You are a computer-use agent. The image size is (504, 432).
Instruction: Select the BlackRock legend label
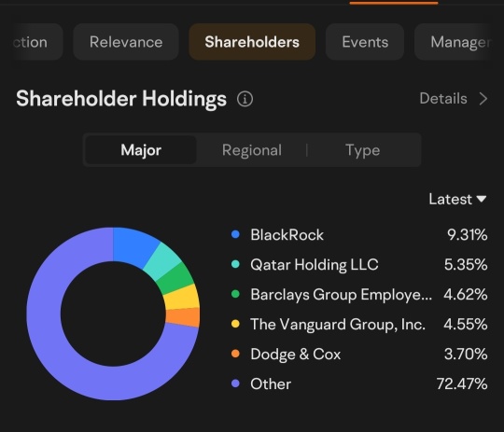287,234
